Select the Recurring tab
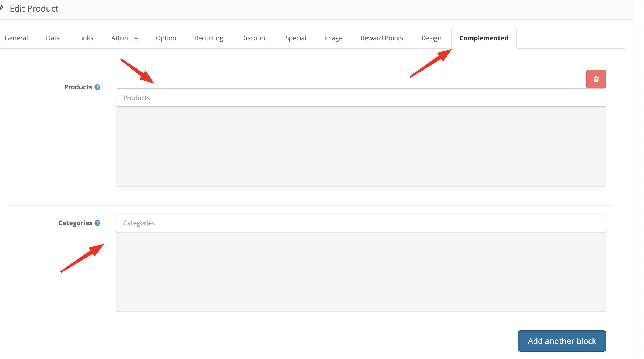Viewport: 644px width, 359px height. [x=208, y=38]
